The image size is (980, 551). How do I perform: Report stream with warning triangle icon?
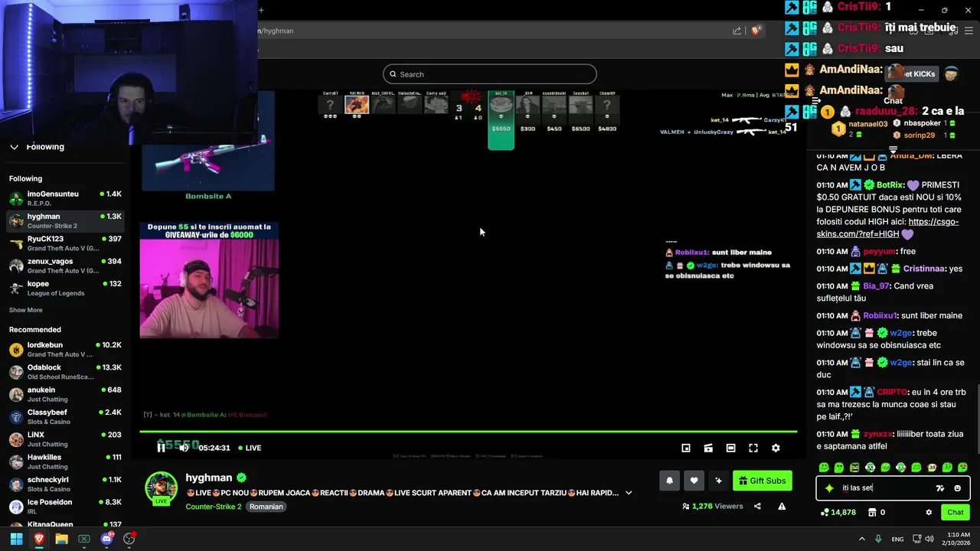(x=782, y=506)
